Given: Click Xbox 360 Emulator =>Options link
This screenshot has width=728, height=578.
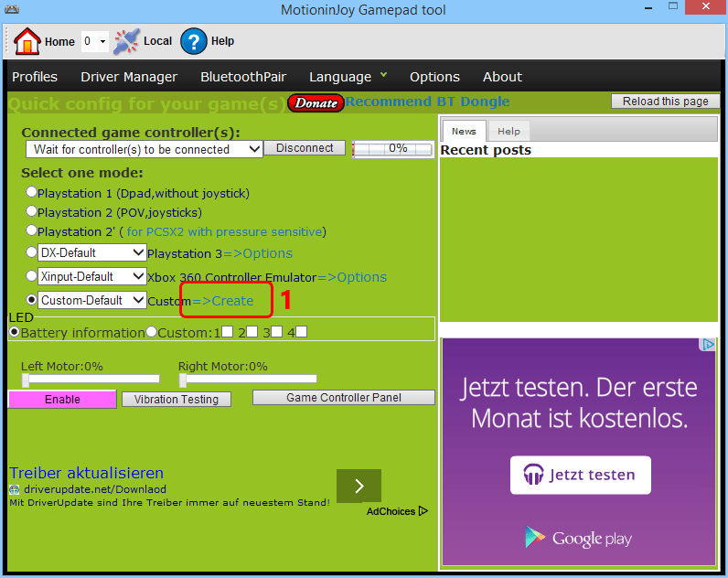Looking at the screenshot, I should [x=352, y=277].
